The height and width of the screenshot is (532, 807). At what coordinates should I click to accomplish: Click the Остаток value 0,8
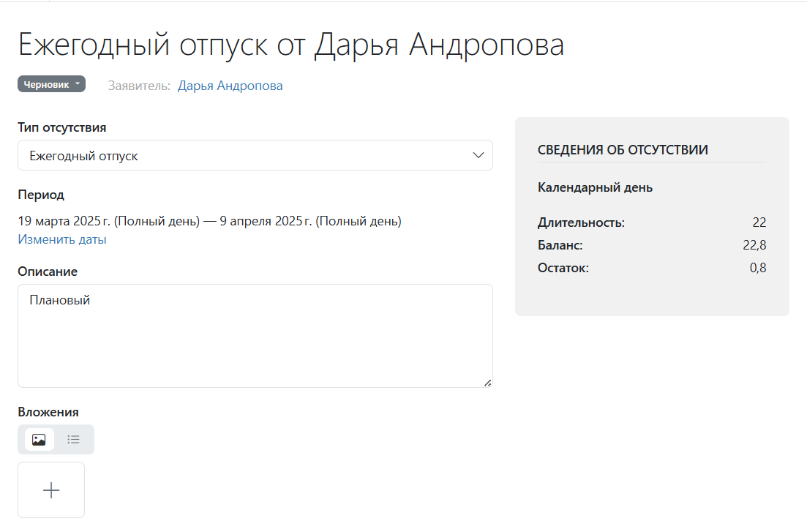[x=758, y=268]
